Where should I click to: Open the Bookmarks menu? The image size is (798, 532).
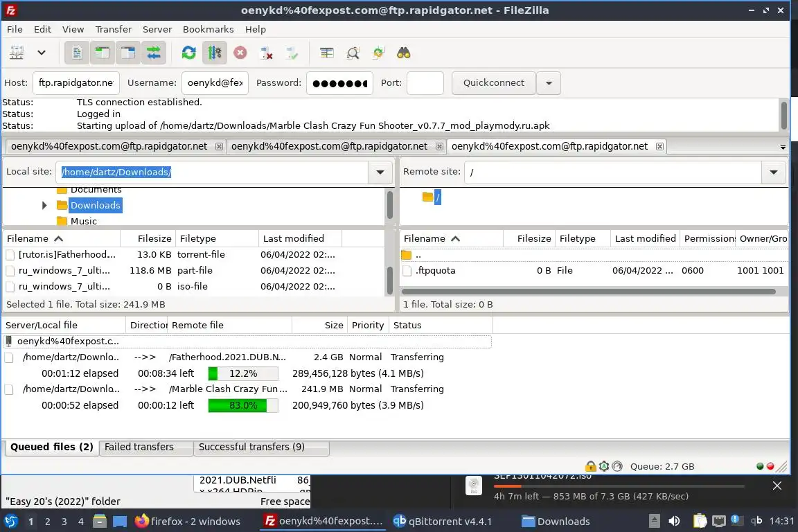(208, 30)
